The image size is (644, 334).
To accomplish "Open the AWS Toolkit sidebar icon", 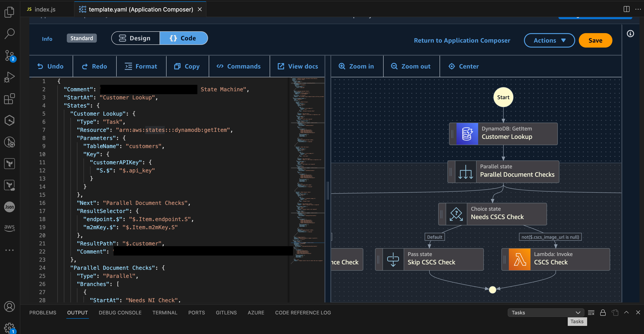I will coord(9,228).
